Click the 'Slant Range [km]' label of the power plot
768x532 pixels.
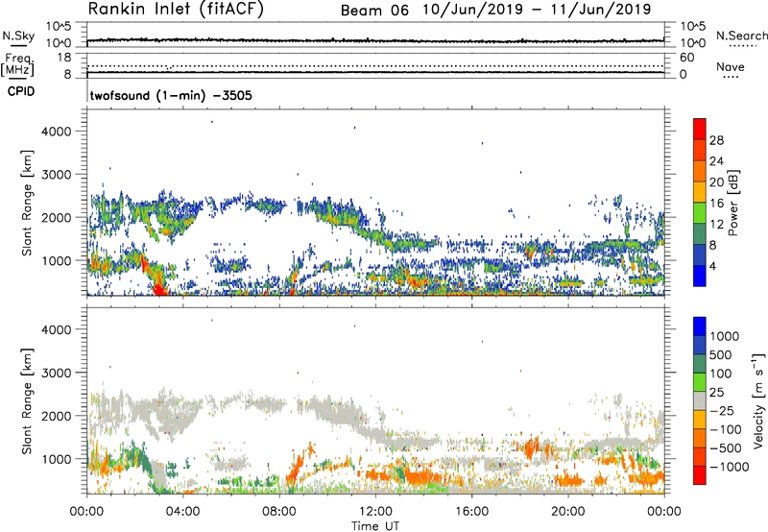[x=27, y=203]
